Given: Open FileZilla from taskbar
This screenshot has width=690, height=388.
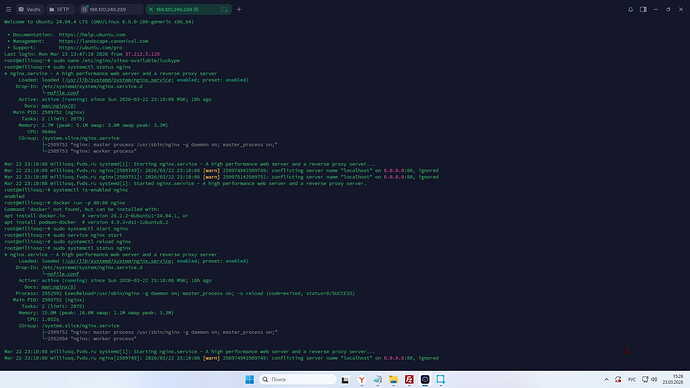Looking at the screenshot, I should pos(409,379).
